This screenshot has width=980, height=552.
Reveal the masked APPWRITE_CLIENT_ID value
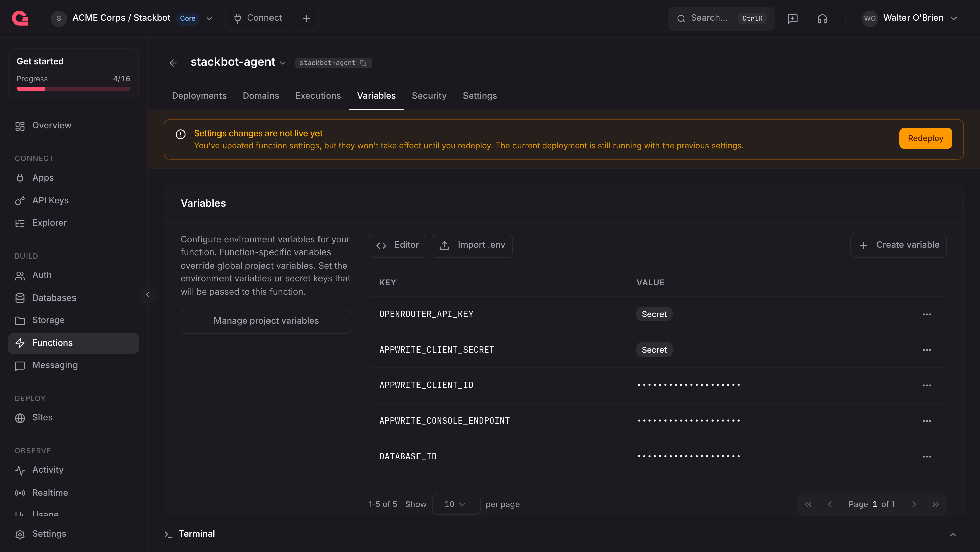(x=689, y=385)
